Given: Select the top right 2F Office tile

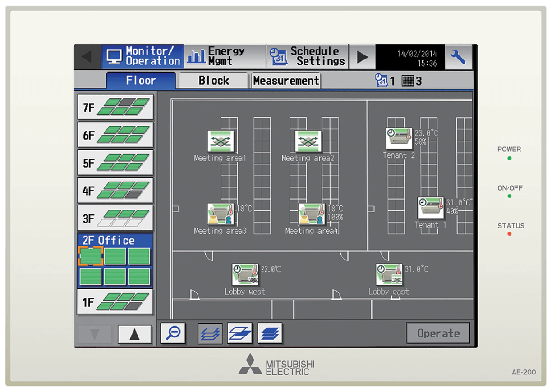Looking at the screenshot, I should pyautogui.click(x=139, y=256).
